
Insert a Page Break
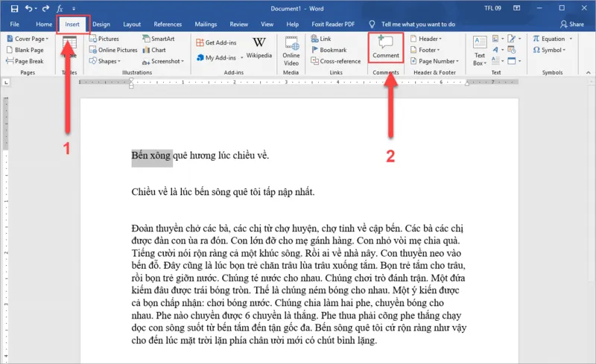25,61
